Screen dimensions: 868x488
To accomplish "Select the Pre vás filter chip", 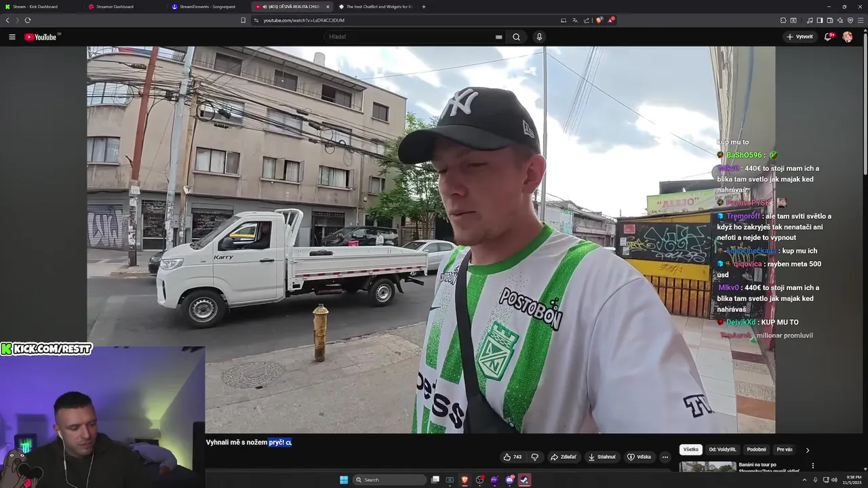I will [x=785, y=449].
